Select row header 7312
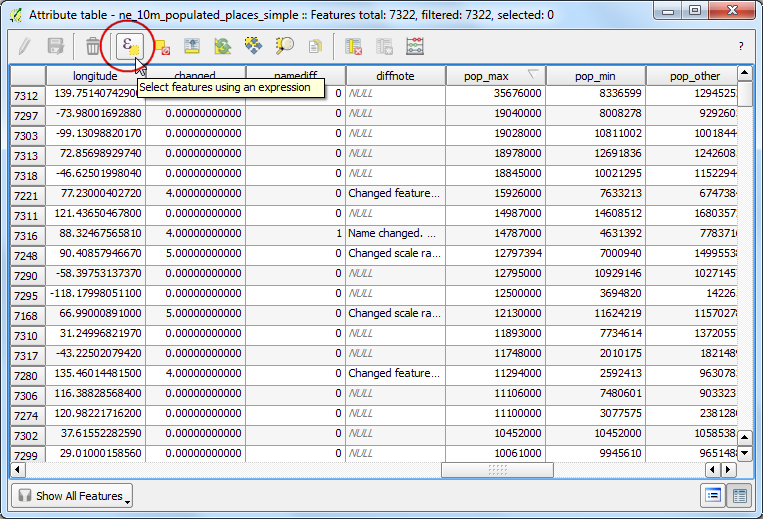This screenshot has width=763, height=519. [x=28, y=96]
